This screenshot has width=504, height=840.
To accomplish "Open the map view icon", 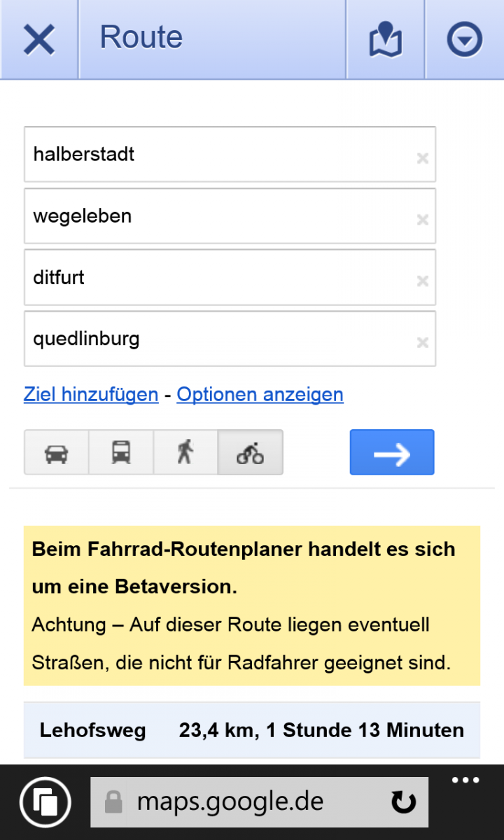I will (386, 39).
